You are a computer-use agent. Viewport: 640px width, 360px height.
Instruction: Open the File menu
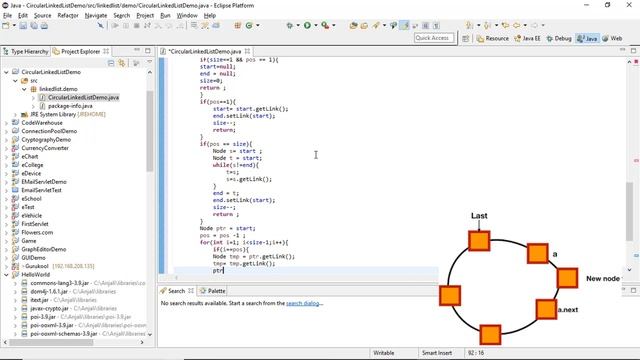tap(7, 16)
